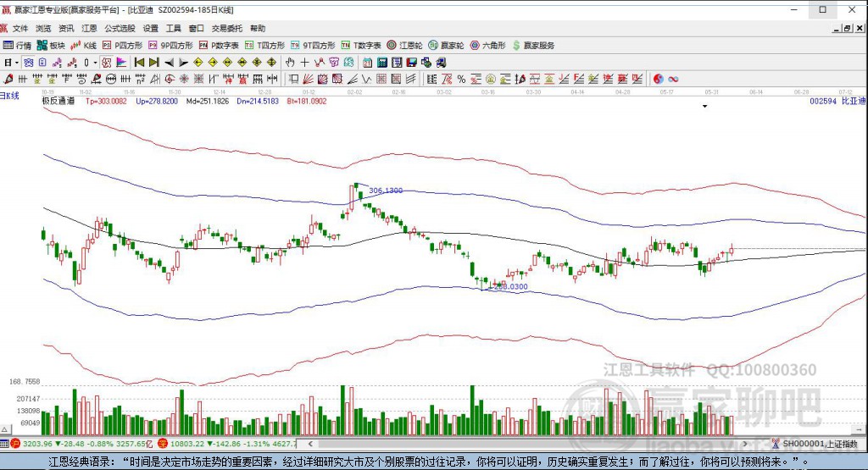Select the red fan lines tool
Screen dimensions: 868x470
(308, 79)
